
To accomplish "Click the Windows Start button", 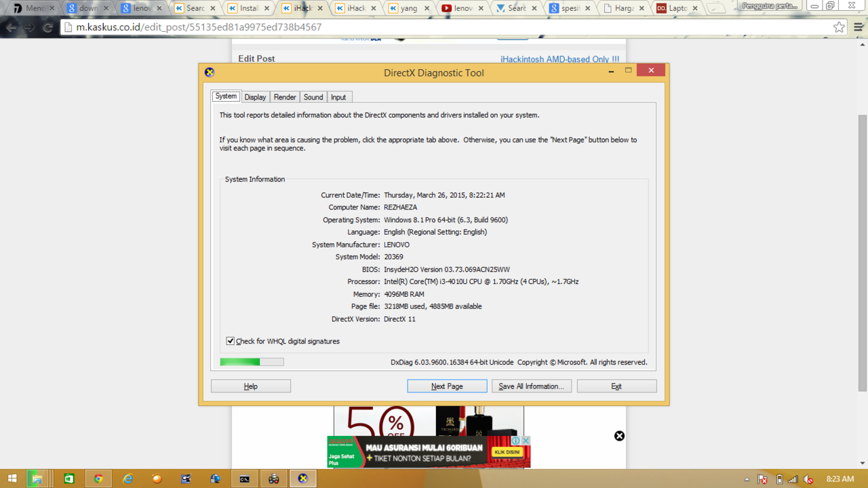I will point(12,479).
